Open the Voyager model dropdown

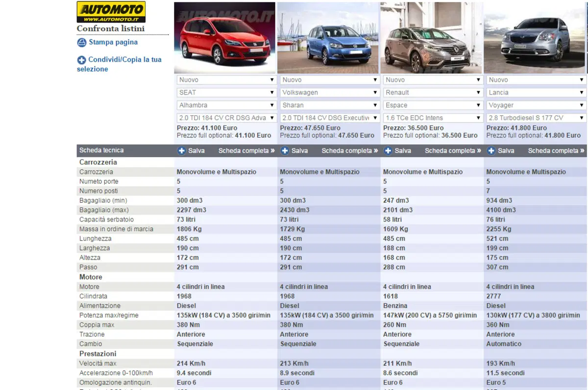536,105
